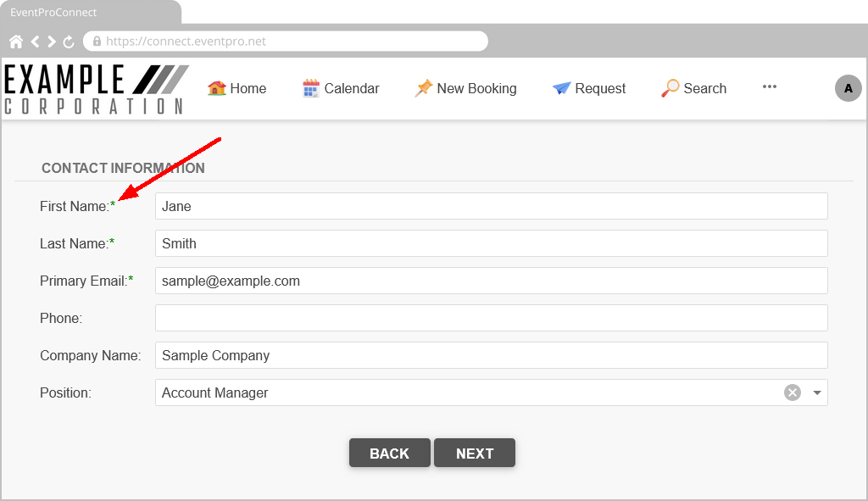Click the Phone label
This screenshot has height=501, width=868.
tap(61, 318)
